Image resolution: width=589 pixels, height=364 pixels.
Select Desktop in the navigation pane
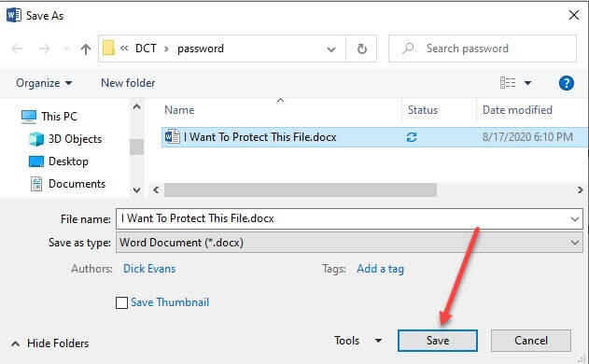59,161
